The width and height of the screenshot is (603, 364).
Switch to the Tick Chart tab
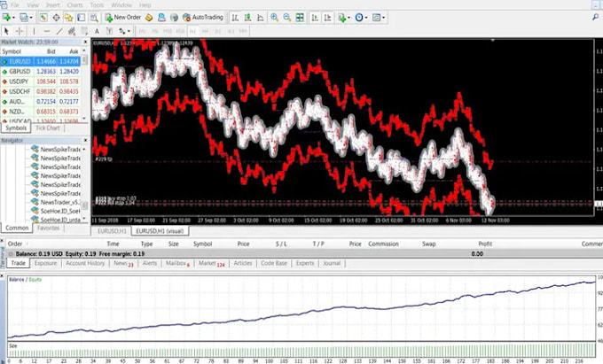(x=49, y=128)
